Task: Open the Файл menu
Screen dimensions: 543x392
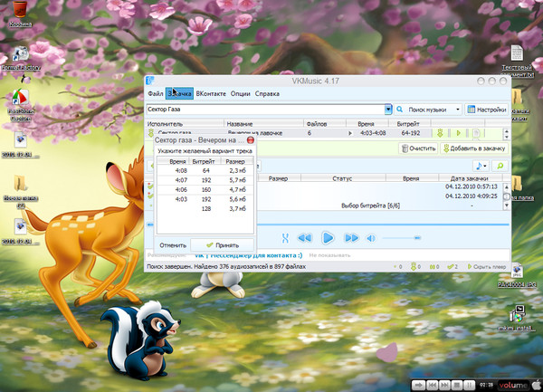Action: [155, 94]
